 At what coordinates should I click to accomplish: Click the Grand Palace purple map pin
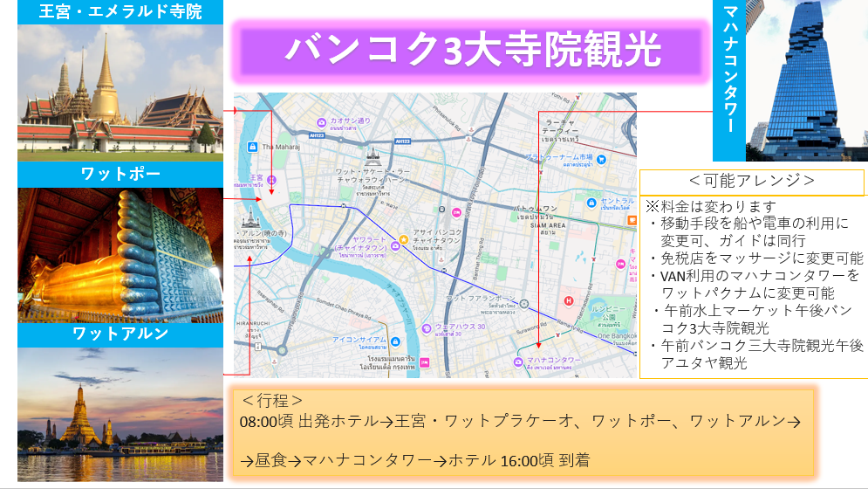click(270, 180)
